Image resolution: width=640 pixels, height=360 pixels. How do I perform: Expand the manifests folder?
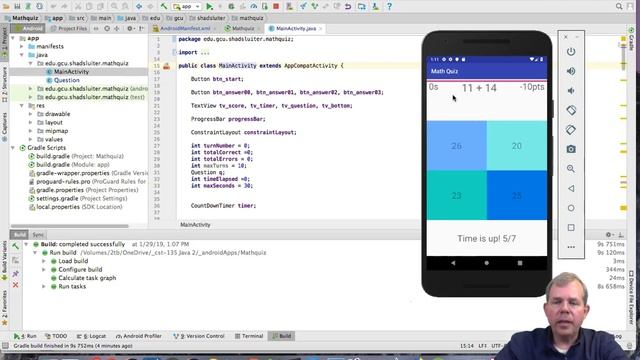coord(22,47)
